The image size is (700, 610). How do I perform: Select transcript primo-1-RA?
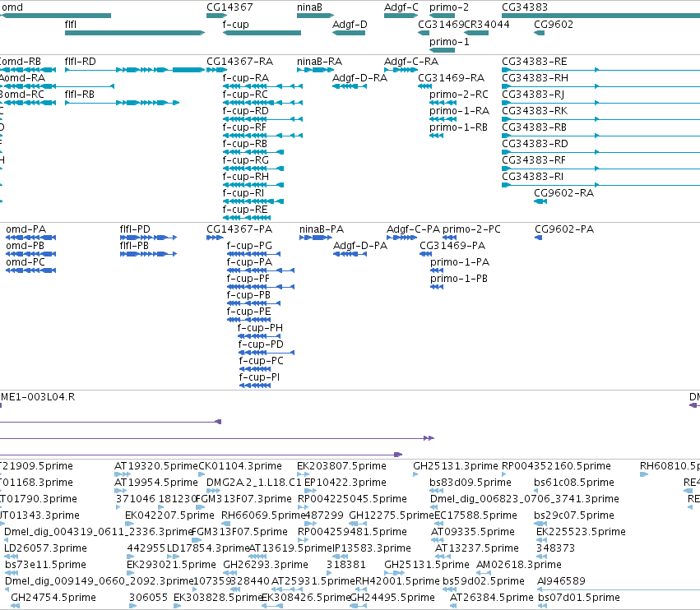point(443,119)
